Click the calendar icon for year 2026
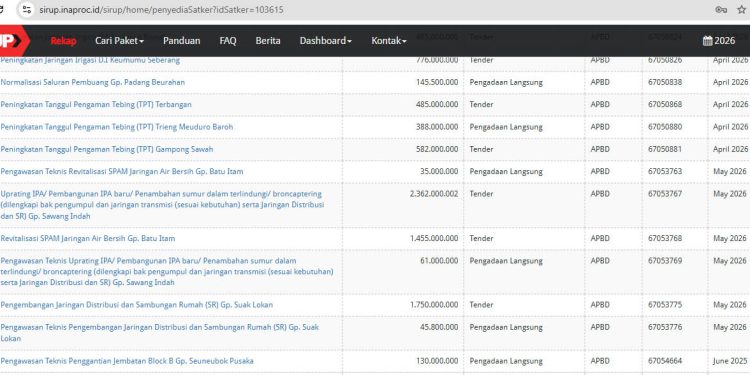The width and height of the screenshot is (750, 375). click(707, 41)
